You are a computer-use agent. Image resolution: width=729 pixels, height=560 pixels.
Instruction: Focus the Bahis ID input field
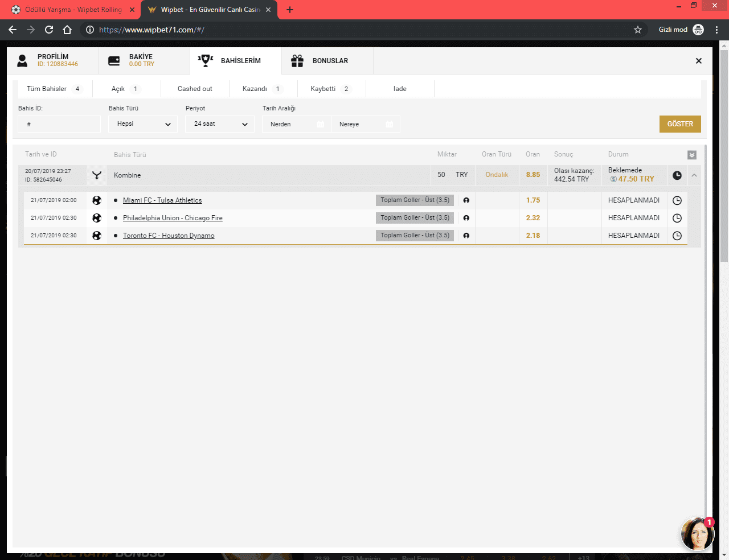pos(59,124)
